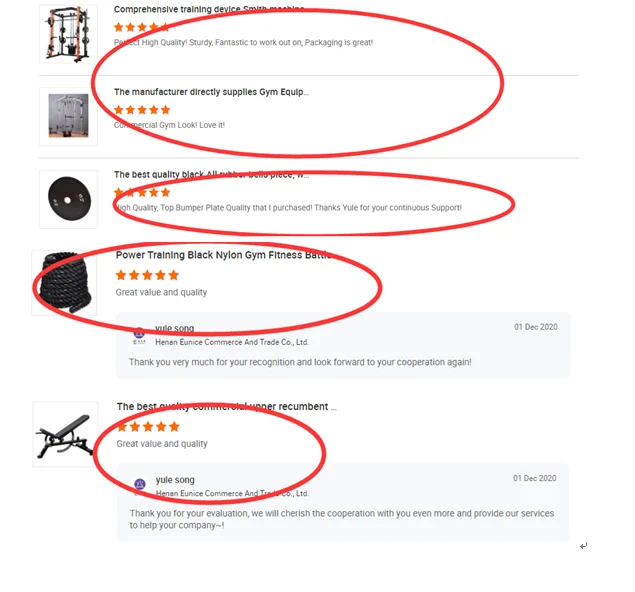Click the star rating under battle rope review
Viewport: 635px width, 592px height.
(x=147, y=275)
